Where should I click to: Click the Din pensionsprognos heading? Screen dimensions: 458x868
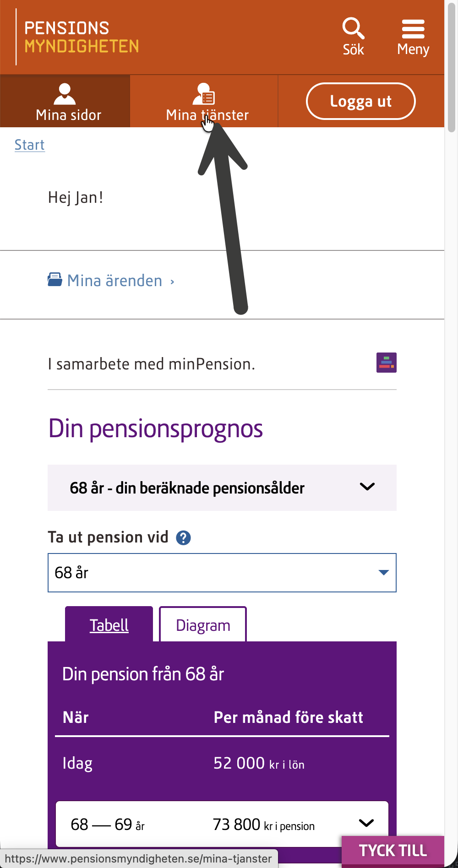point(156,429)
